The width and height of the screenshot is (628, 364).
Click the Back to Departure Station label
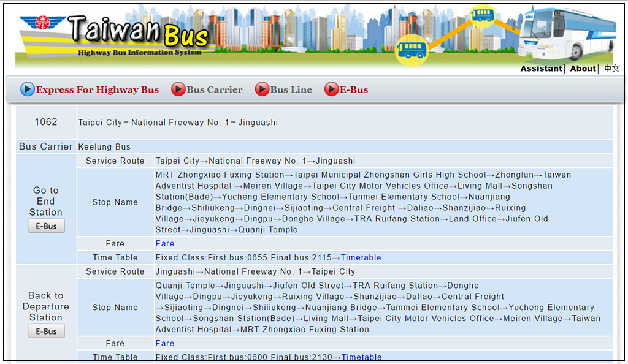point(45,306)
